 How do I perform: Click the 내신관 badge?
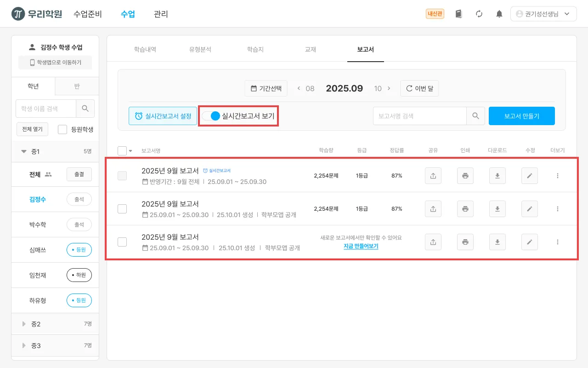435,14
